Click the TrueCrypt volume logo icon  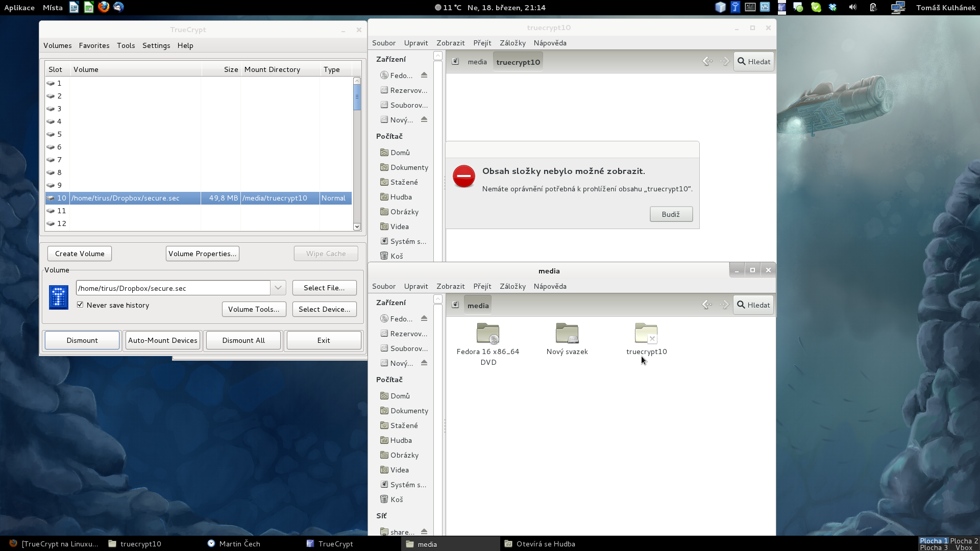tap(58, 297)
